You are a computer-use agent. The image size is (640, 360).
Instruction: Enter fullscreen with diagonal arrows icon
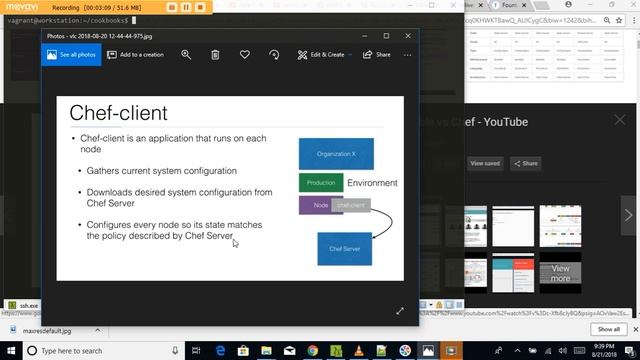[x=400, y=311]
